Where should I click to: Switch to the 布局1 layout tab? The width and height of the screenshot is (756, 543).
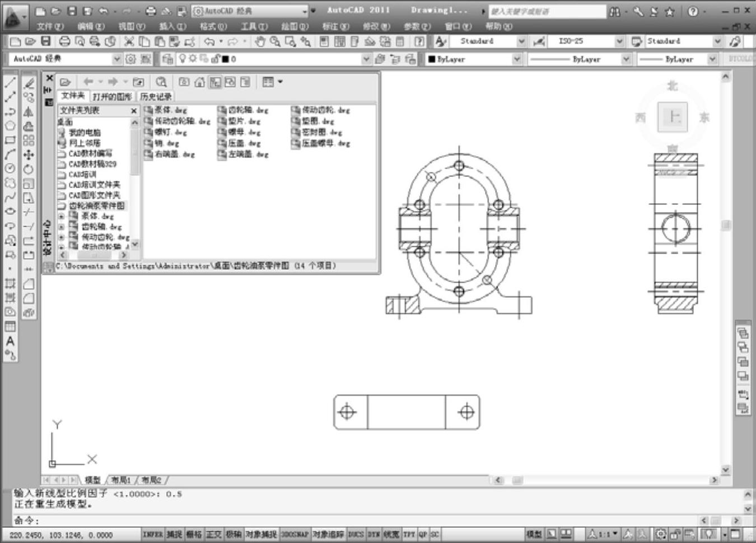(x=120, y=480)
